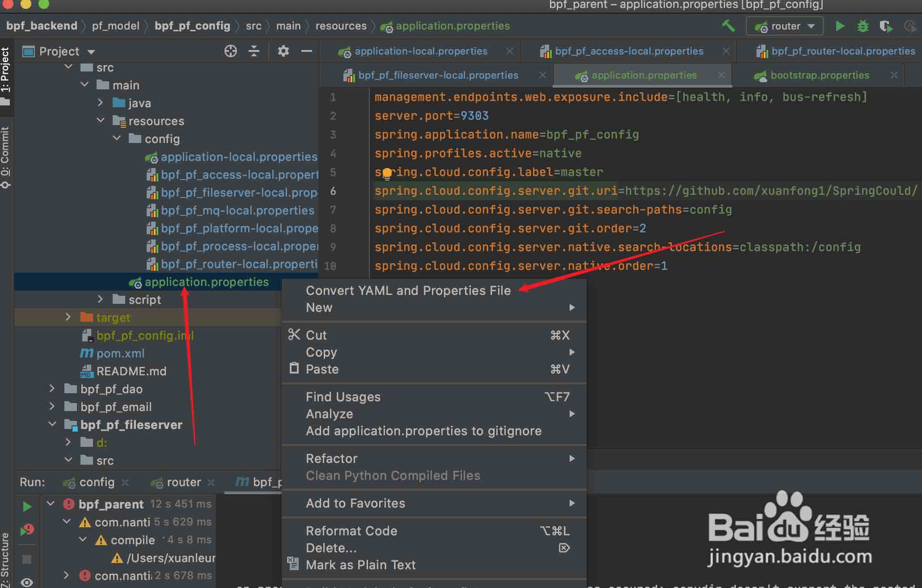
Task: Select Find Usages from context menu
Action: 343,397
